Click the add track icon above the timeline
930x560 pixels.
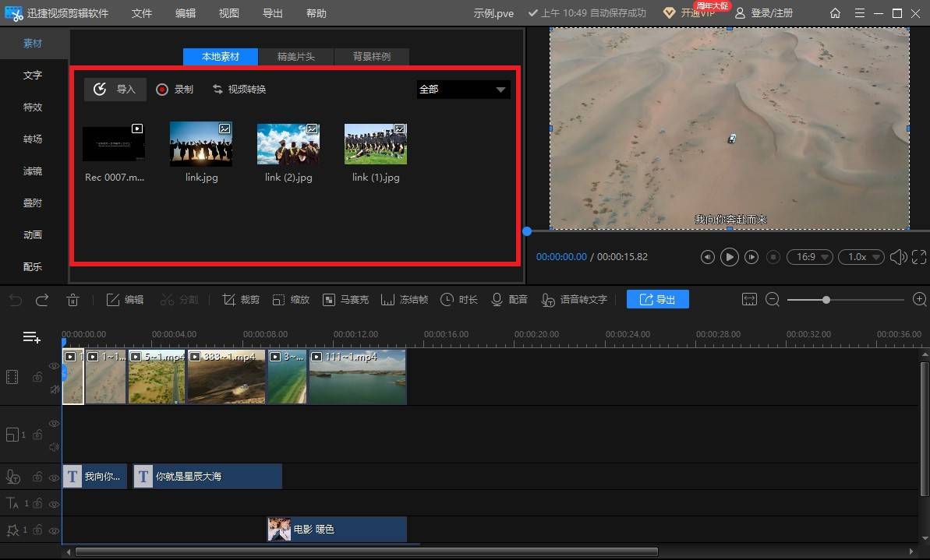click(x=31, y=337)
